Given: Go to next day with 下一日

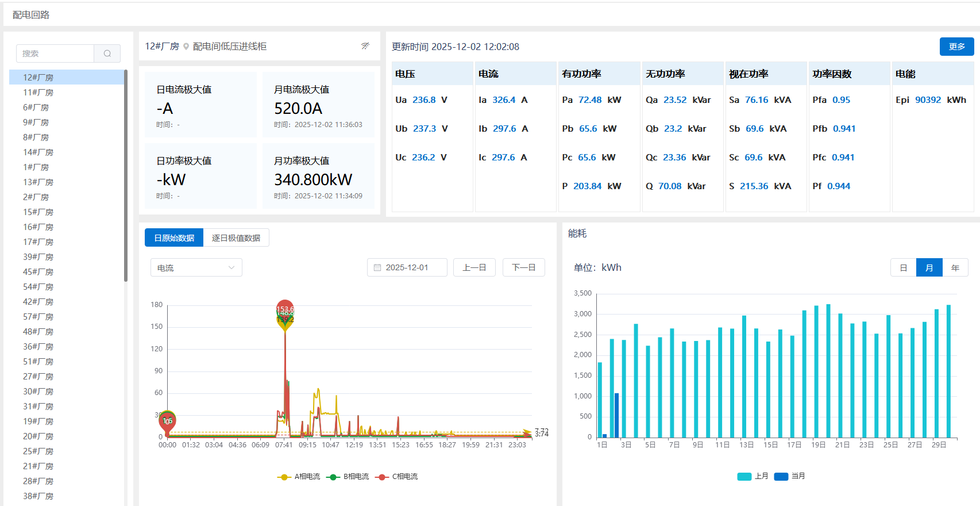Looking at the screenshot, I should pos(523,268).
